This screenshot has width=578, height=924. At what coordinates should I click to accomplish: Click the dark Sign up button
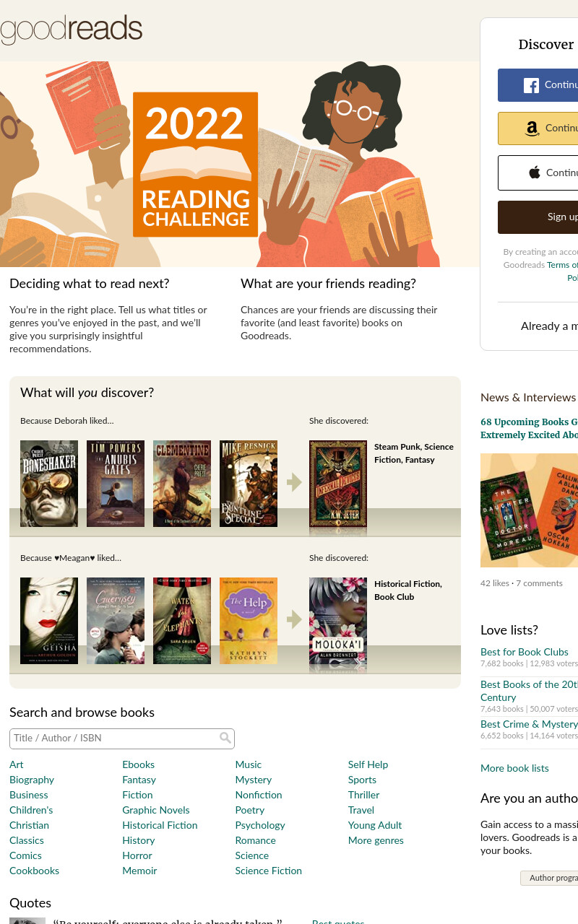(538, 217)
